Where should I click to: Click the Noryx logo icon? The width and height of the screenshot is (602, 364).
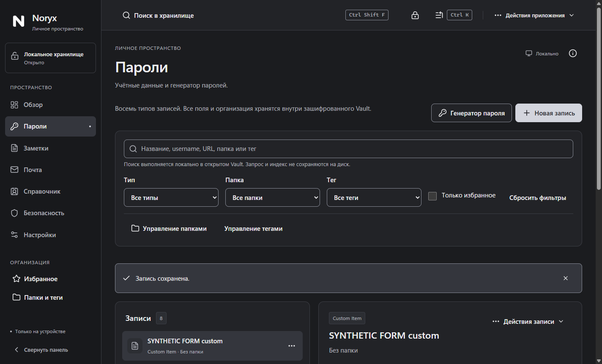(x=19, y=21)
